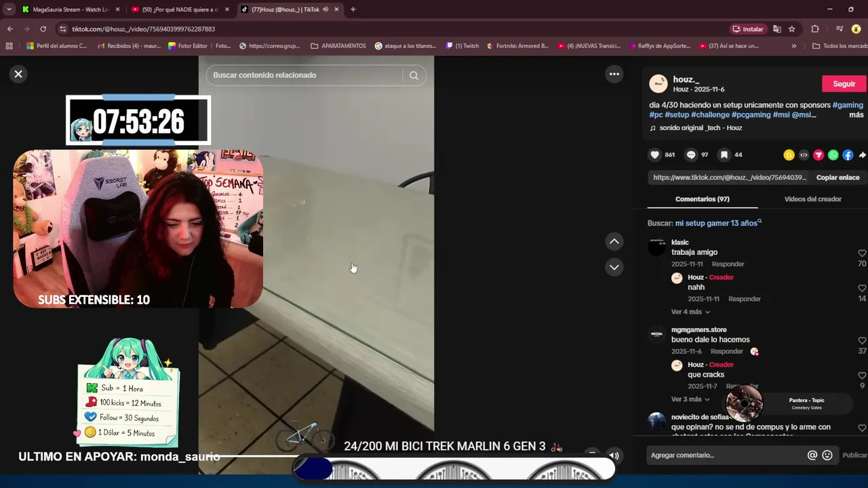The width and height of the screenshot is (868, 488).
Task: Click browser back arrow
Action: click(10, 29)
